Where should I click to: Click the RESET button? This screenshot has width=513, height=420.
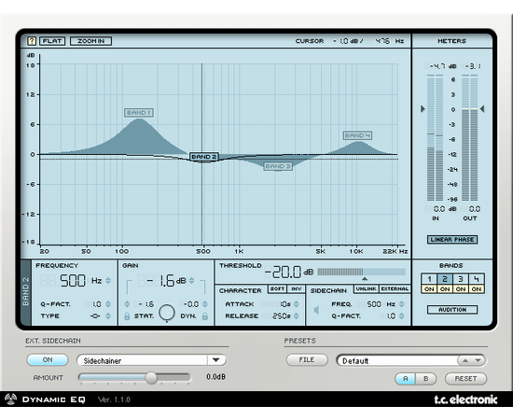(x=465, y=379)
